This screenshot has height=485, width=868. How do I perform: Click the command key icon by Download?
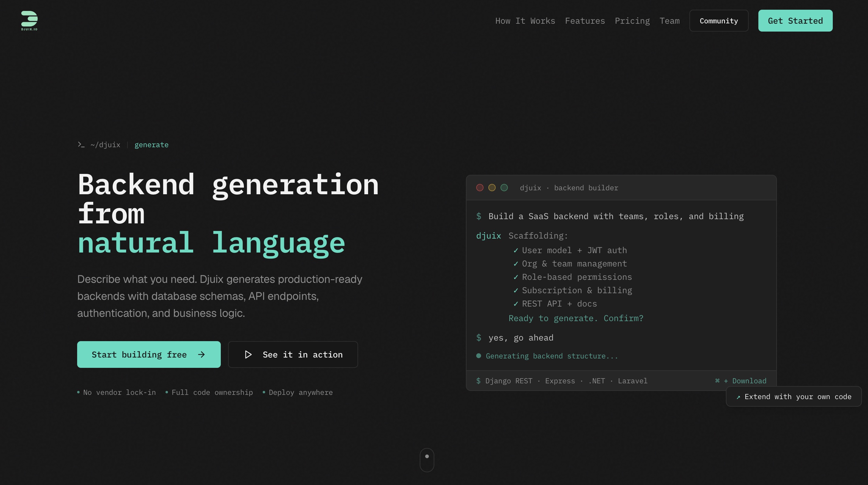[x=717, y=381]
